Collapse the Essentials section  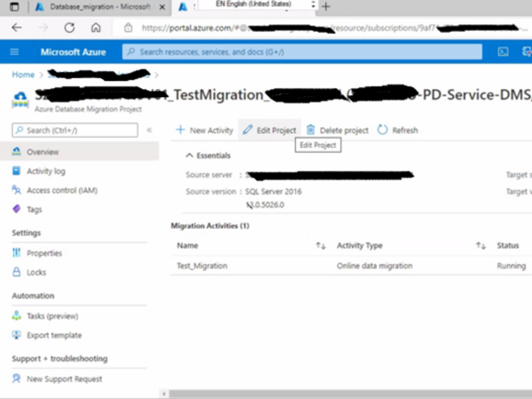[189, 155]
